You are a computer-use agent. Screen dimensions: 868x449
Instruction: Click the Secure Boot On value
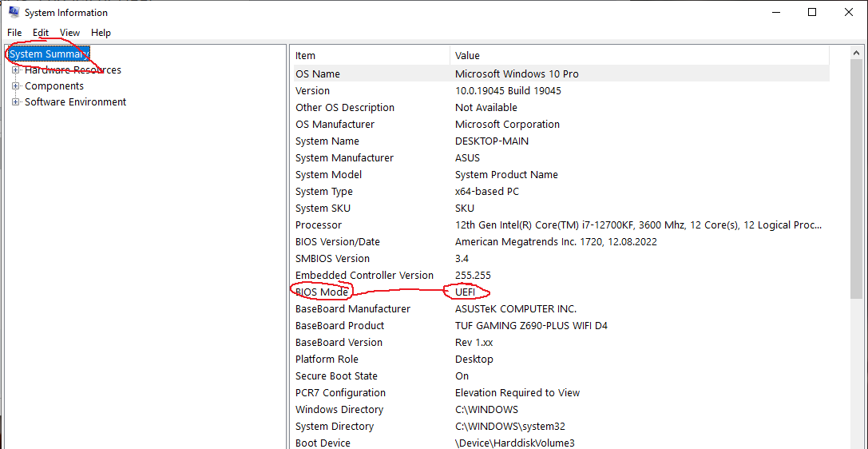(x=462, y=376)
